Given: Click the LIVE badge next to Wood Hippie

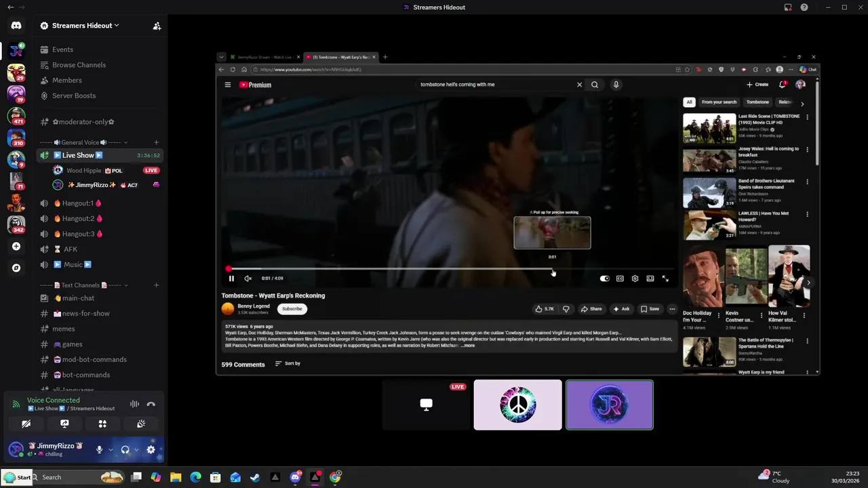Looking at the screenshot, I should [x=151, y=170].
